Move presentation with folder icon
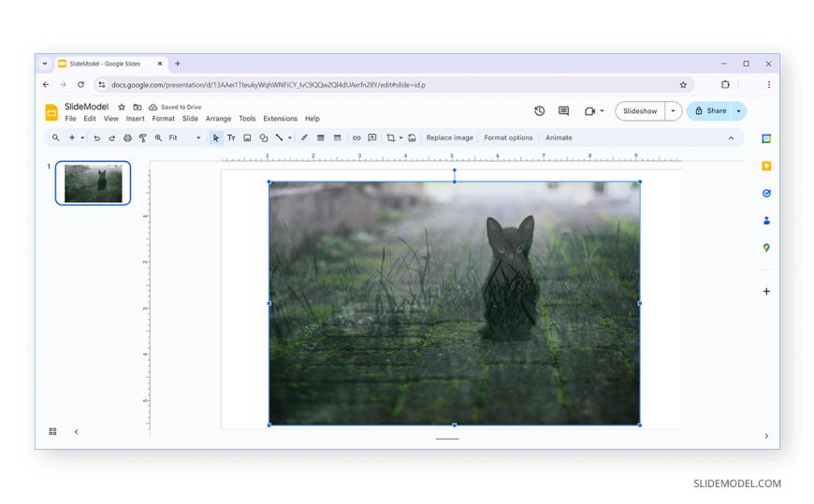Image resolution: width=814 pixels, height=504 pixels. pyautogui.click(x=137, y=107)
